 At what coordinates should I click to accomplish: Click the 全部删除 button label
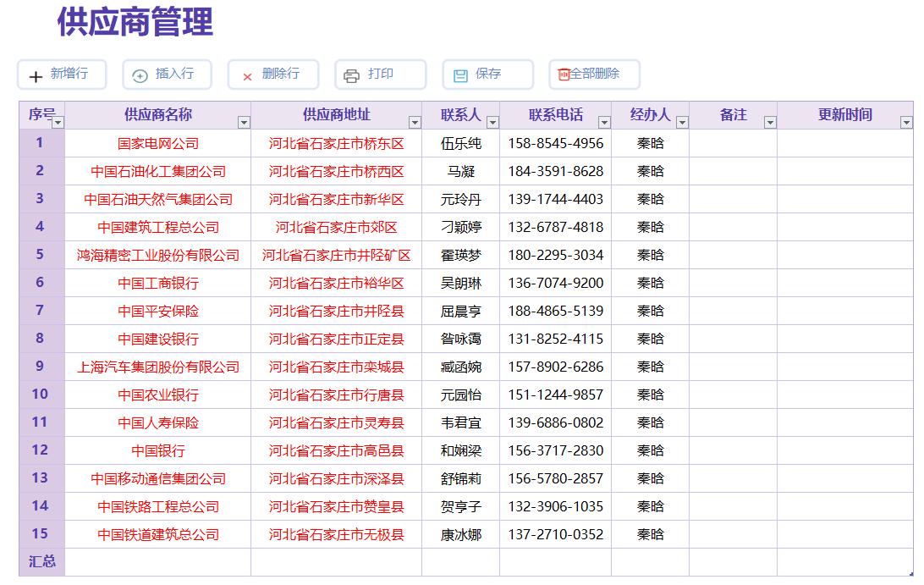click(x=595, y=74)
